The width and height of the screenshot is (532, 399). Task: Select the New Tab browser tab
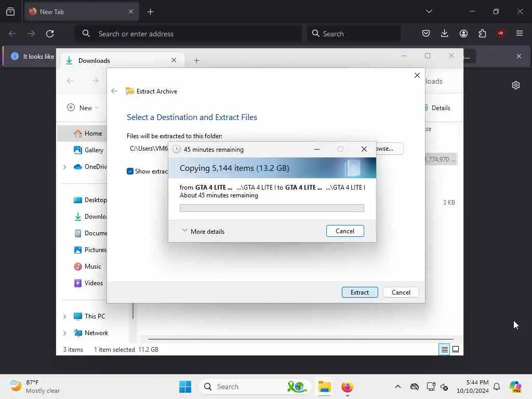pos(82,11)
